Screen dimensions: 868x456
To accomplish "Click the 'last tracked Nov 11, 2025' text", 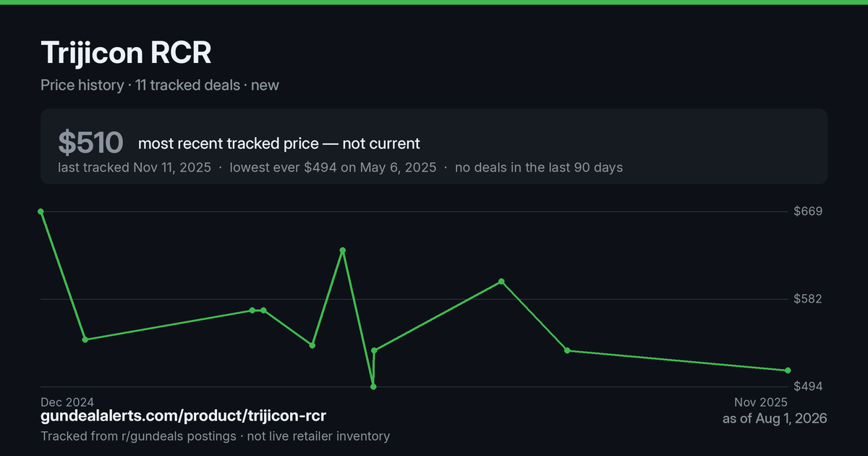I will 135,167.
